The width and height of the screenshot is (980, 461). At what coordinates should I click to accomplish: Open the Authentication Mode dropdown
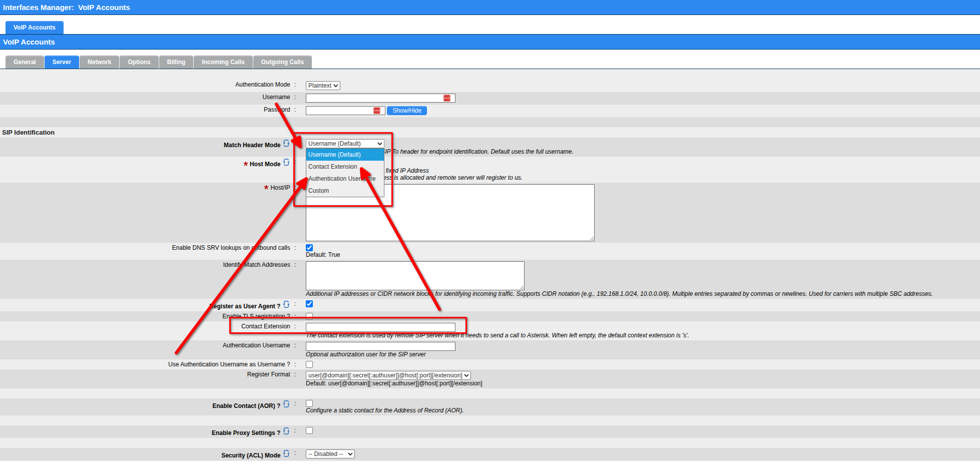[323, 86]
